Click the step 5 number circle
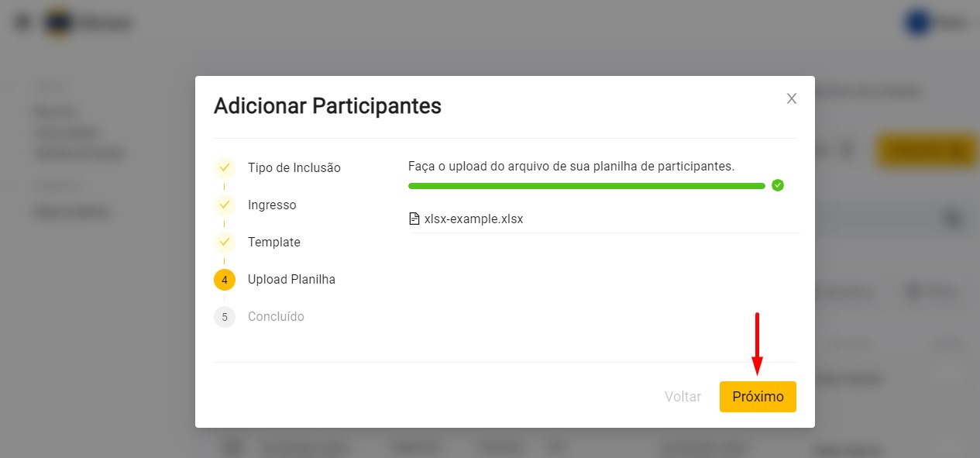 [x=225, y=316]
